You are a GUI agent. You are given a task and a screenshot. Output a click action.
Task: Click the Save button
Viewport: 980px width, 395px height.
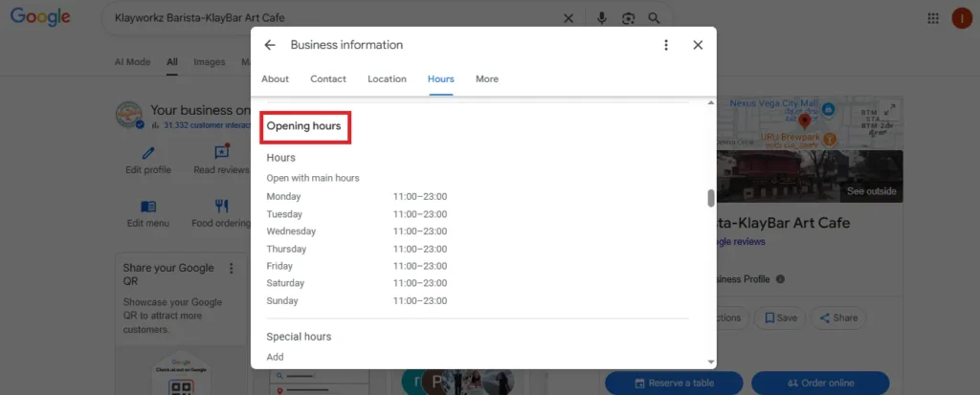click(780, 318)
